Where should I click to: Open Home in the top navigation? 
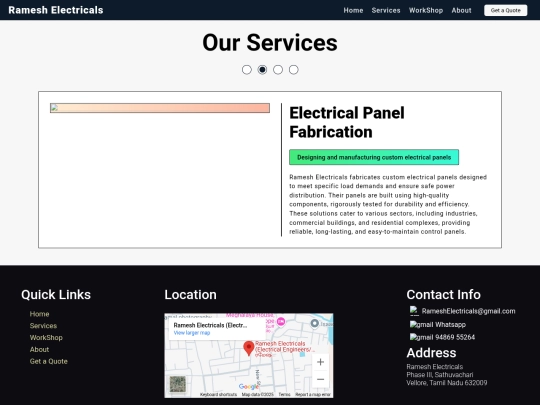(353, 10)
